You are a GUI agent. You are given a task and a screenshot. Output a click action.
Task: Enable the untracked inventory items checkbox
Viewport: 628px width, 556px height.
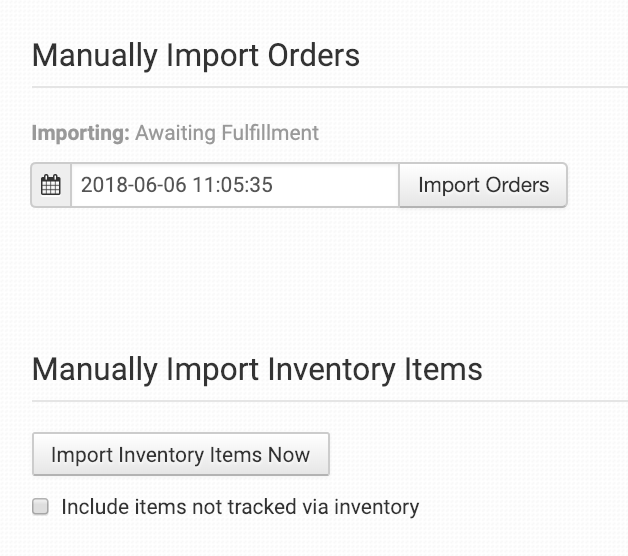point(41,507)
